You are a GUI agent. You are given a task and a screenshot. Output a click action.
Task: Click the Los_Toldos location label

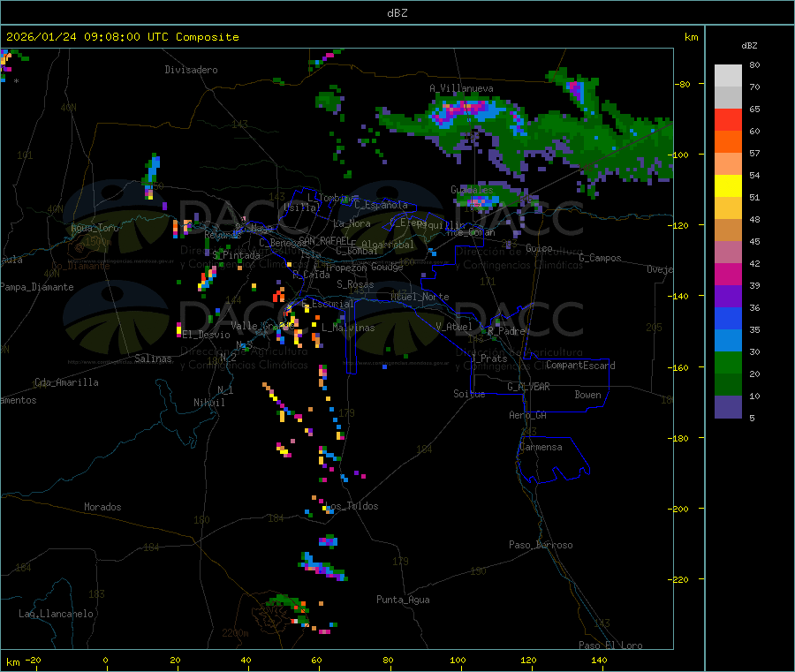(x=352, y=506)
